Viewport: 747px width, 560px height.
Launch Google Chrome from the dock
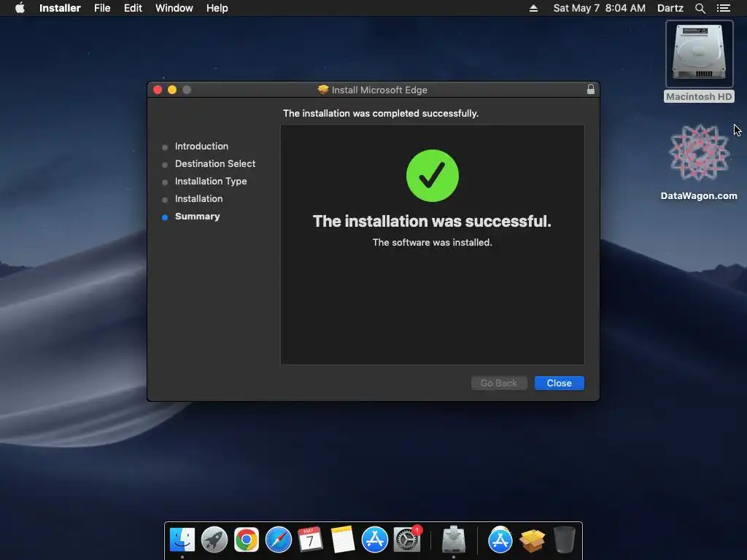pos(247,540)
